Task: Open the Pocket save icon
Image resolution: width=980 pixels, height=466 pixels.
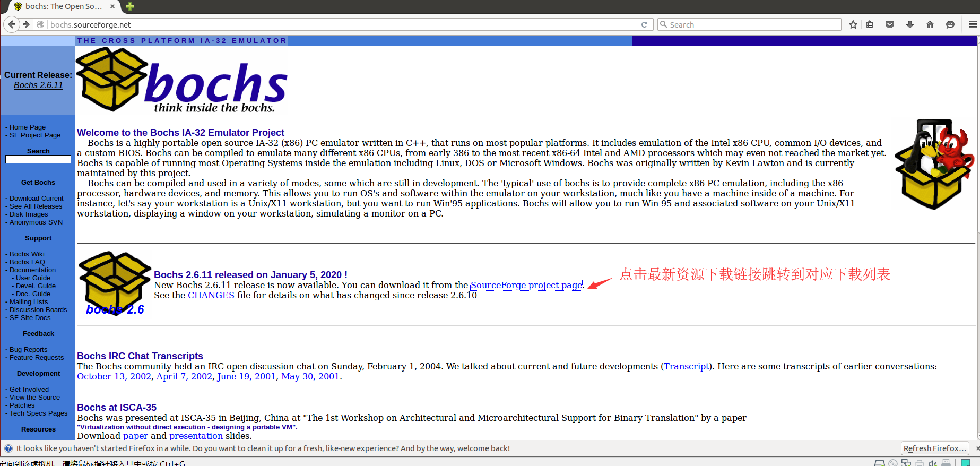Action: (890, 24)
